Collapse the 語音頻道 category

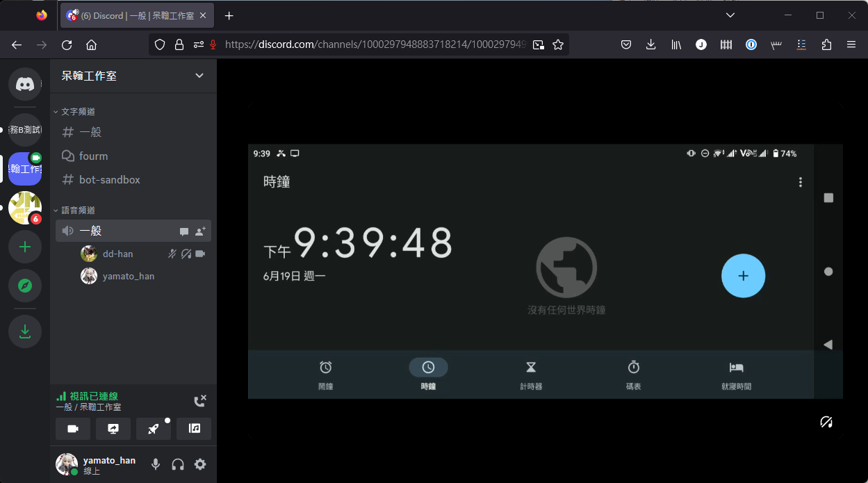pos(78,210)
